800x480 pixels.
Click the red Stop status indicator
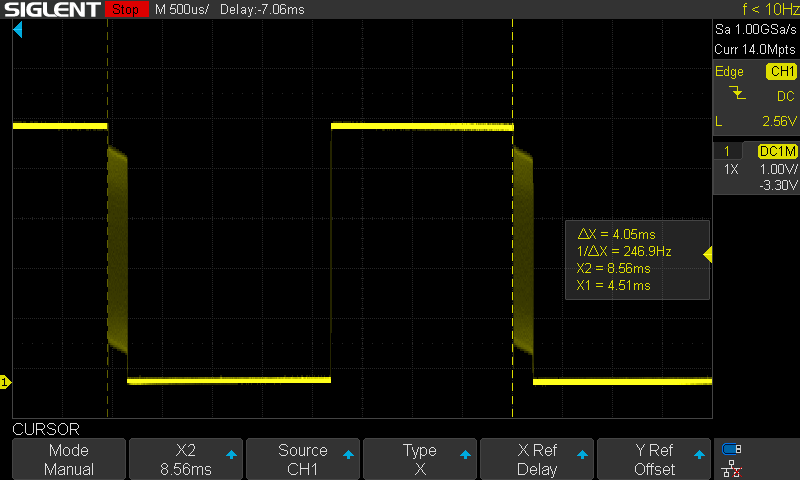click(x=127, y=9)
